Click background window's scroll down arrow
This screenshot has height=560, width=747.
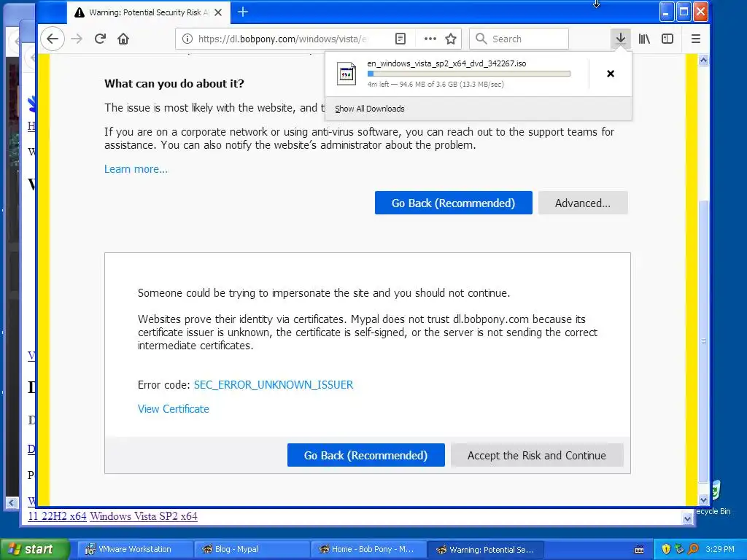687,519
